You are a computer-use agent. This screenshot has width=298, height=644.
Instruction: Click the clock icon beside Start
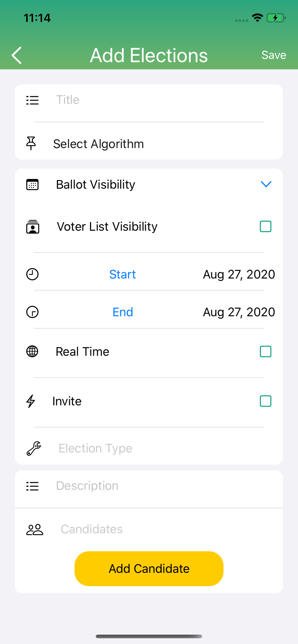click(32, 274)
